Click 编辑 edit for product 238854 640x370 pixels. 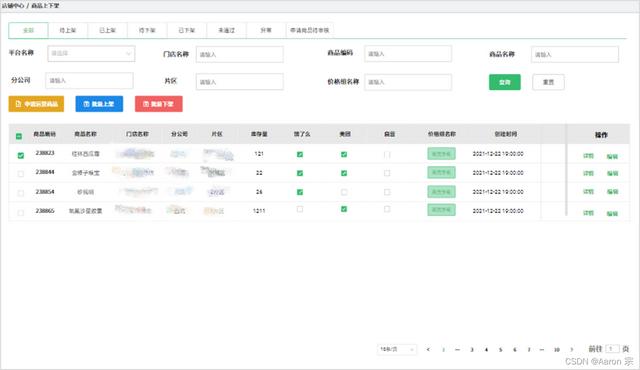point(612,192)
